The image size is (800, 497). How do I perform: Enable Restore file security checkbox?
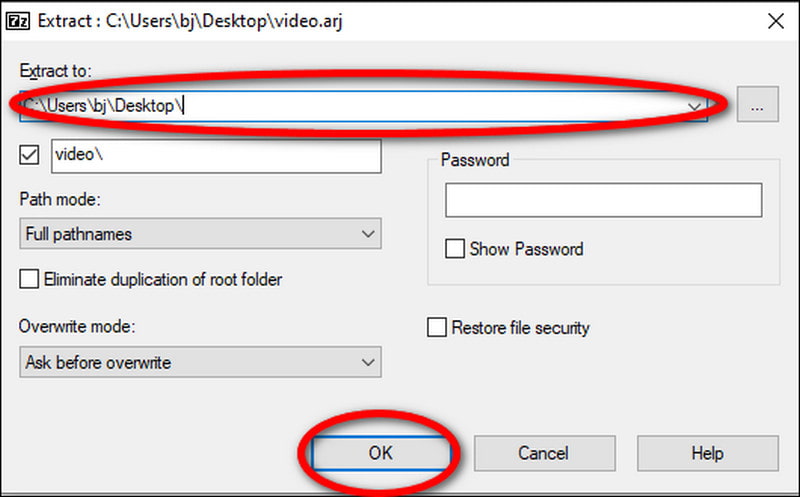(x=436, y=327)
